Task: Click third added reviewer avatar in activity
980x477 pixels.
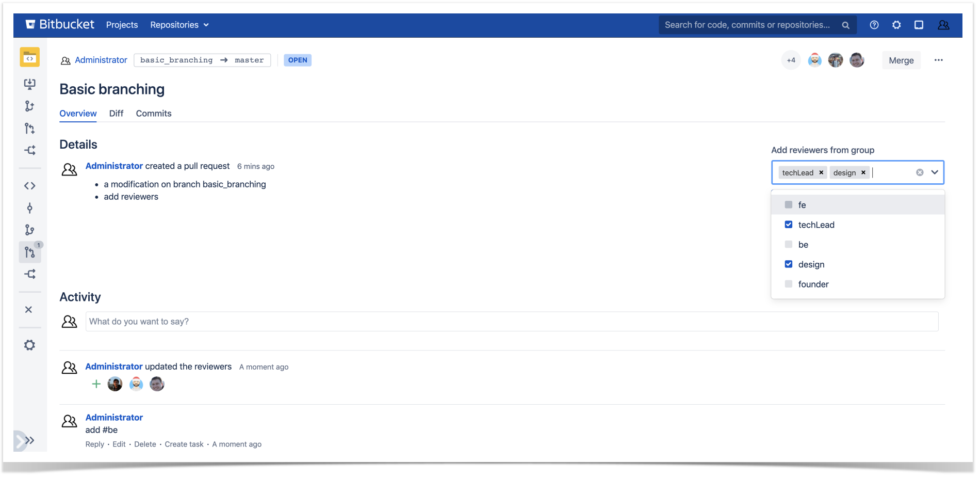Action: coord(157,384)
